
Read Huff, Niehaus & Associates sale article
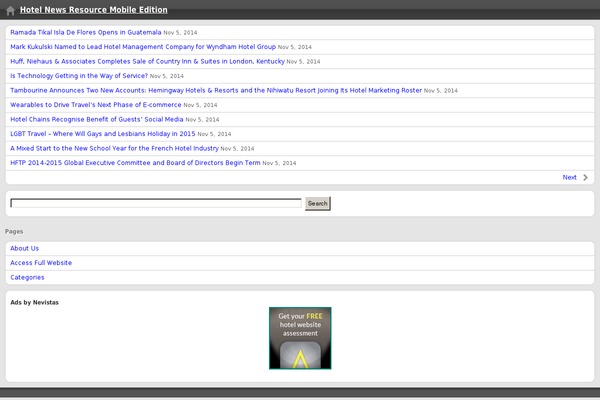147,62
